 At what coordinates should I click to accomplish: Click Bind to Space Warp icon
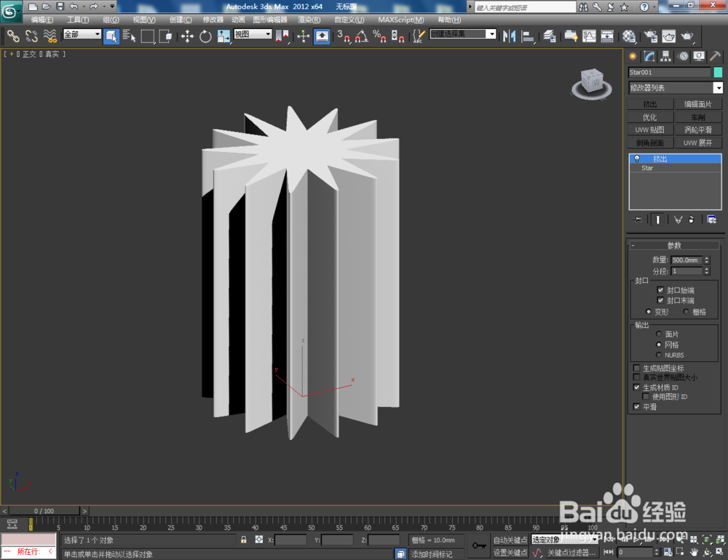50,36
